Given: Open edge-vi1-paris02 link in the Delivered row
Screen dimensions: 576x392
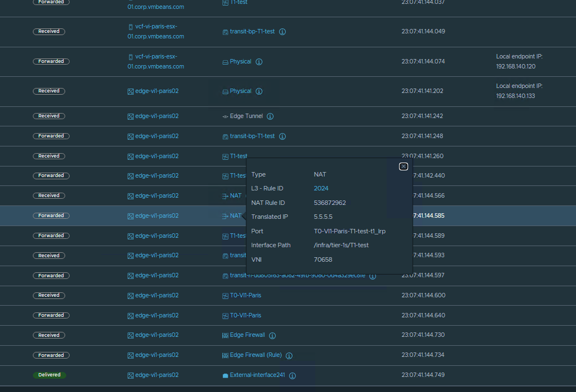Looking at the screenshot, I should (157, 375).
